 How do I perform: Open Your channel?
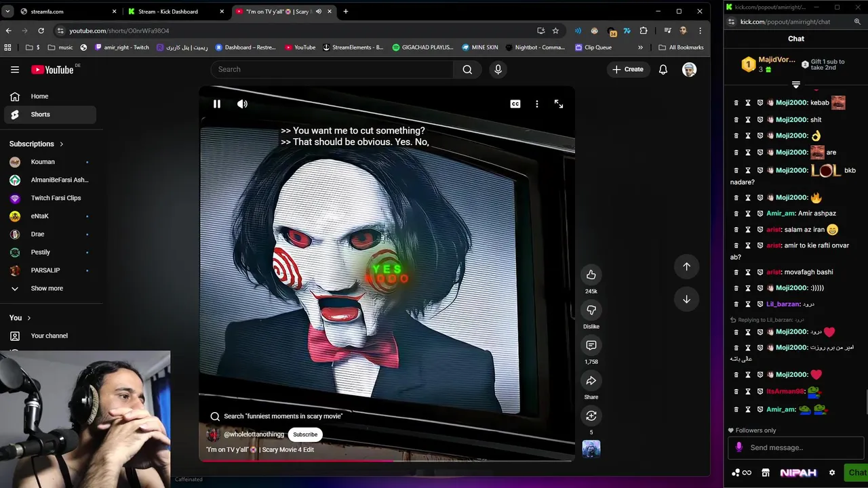[49, 335]
